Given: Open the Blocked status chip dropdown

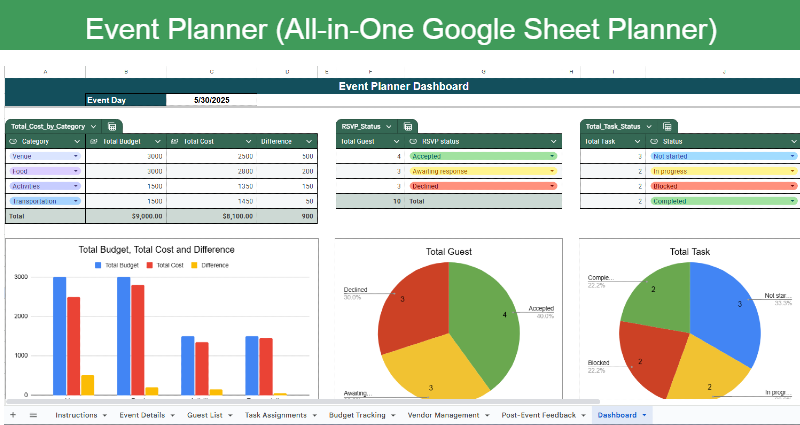Looking at the screenshot, I should [793, 186].
